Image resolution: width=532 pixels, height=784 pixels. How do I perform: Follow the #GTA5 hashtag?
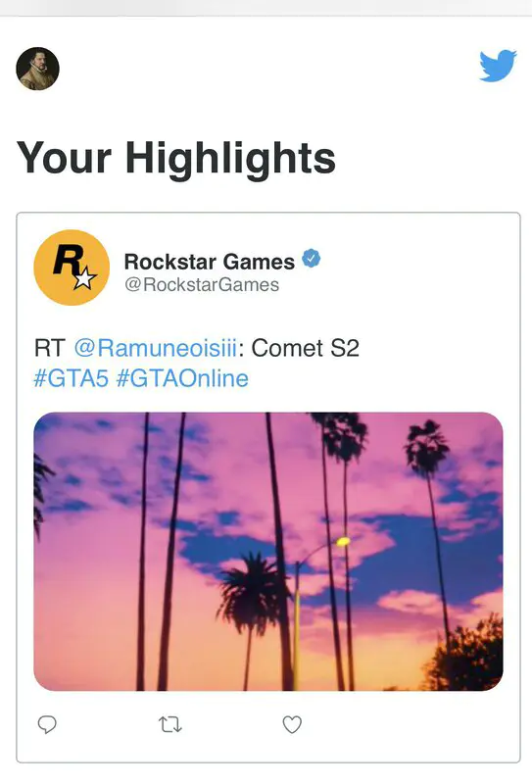(71, 378)
